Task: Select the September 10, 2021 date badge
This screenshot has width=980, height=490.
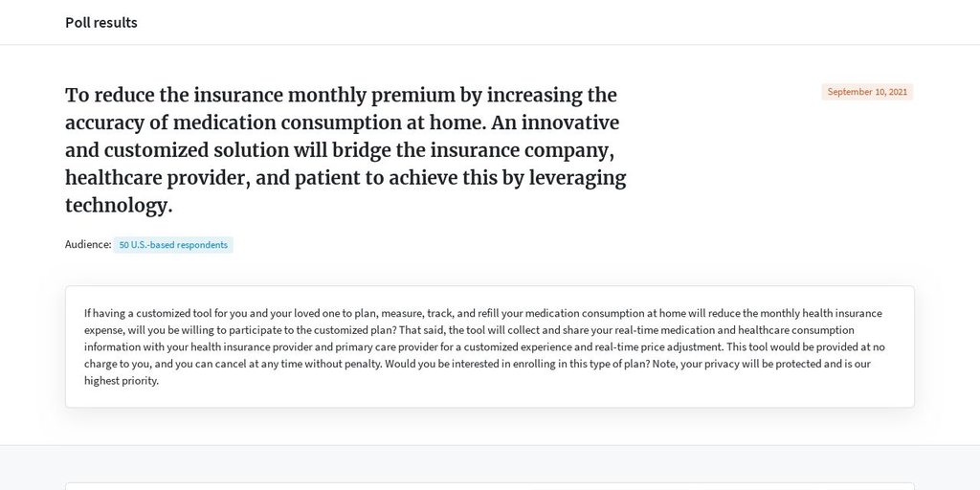Action: click(867, 92)
